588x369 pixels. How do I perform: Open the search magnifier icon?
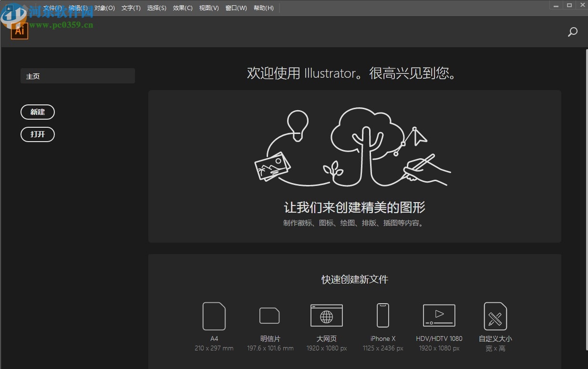(x=572, y=31)
